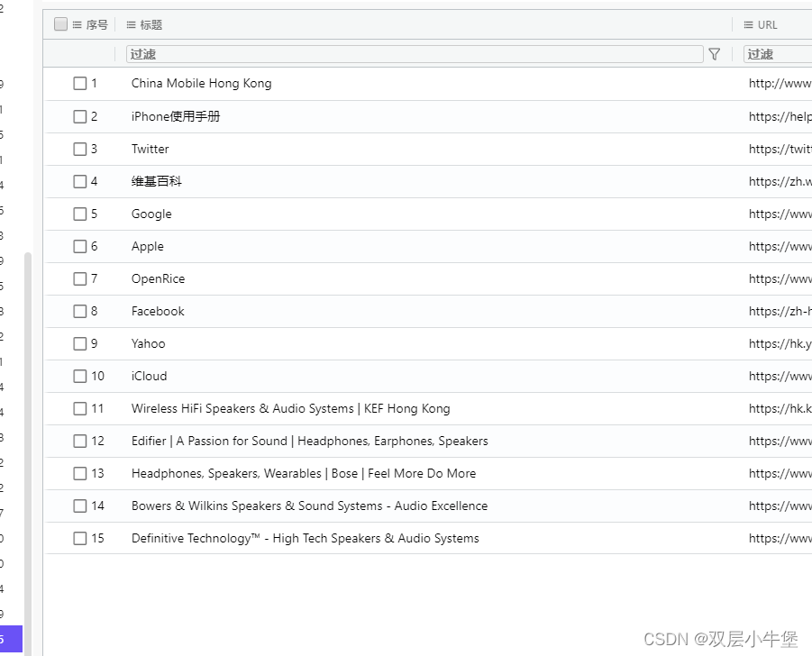
Task: Click the URL cell in Yahoo row
Action: 780,344
